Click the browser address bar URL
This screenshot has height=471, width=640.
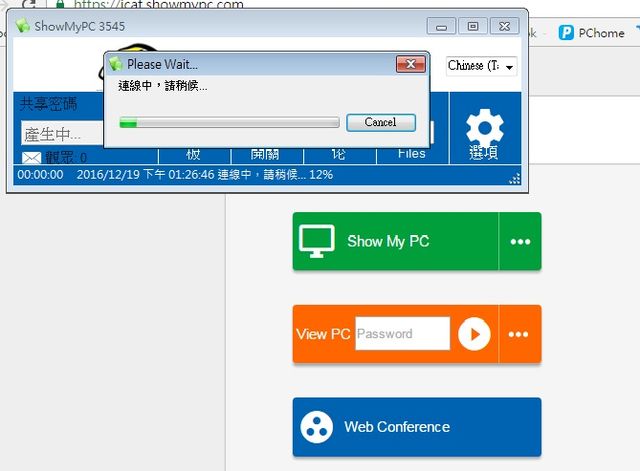click(x=158, y=5)
